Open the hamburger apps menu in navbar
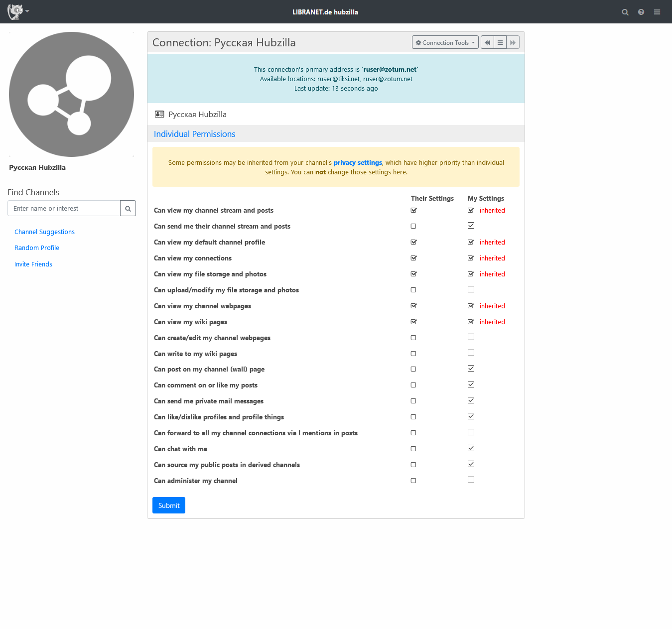 tap(657, 12)
